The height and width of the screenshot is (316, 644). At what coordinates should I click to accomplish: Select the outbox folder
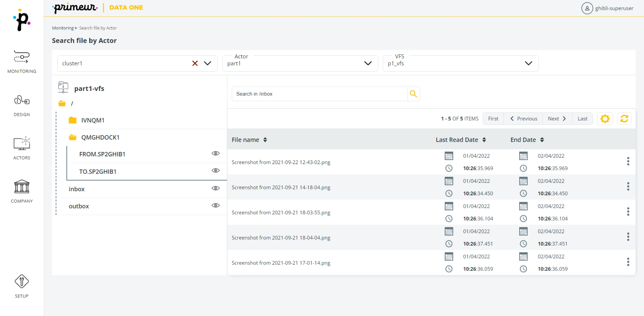pos(79,206)
